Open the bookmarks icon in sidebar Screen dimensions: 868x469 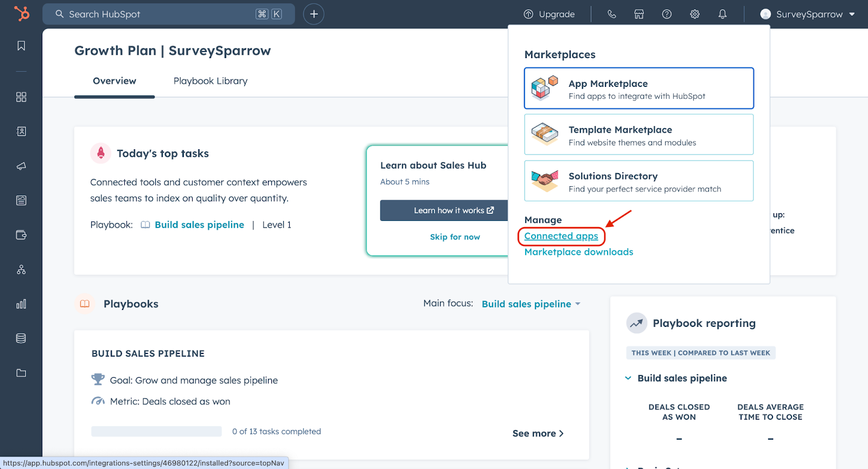(21, 46)
